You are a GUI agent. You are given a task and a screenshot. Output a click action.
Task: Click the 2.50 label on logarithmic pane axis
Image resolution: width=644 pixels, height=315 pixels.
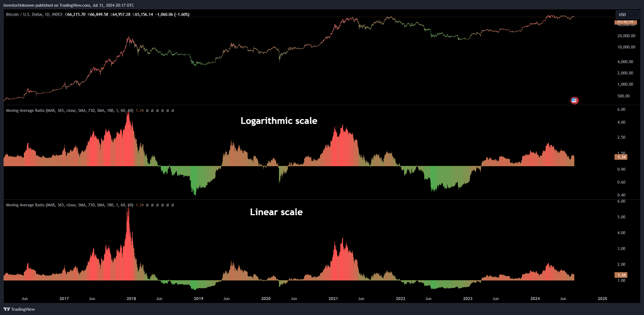coord(621,137)
